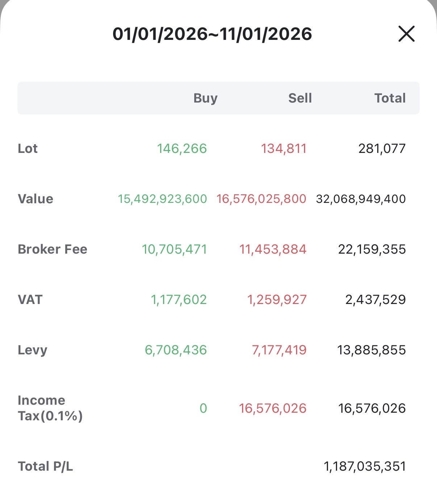437x504 pixels.
Task: Close the trade summary dialog
Action: click(x=406, y=34)
